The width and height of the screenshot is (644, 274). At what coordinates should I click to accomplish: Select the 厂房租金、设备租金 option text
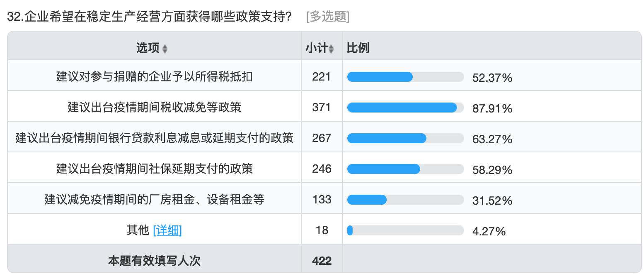point(154,200)
